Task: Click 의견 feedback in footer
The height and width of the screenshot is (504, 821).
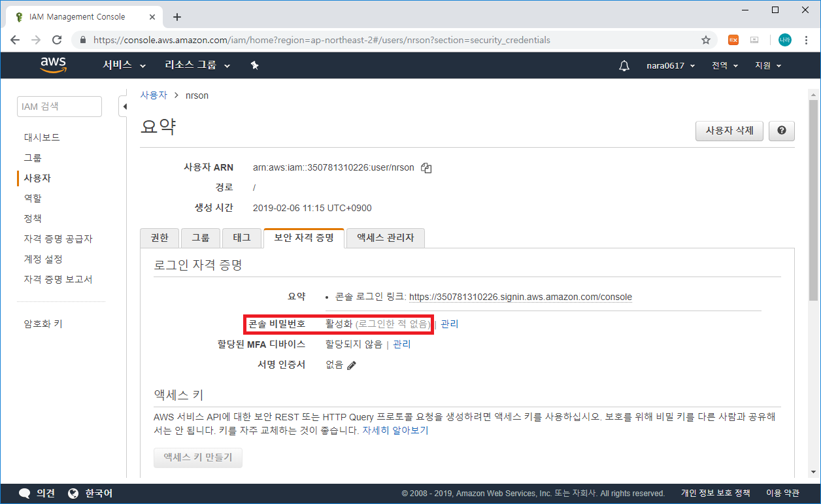Action: tap(45, 494)
